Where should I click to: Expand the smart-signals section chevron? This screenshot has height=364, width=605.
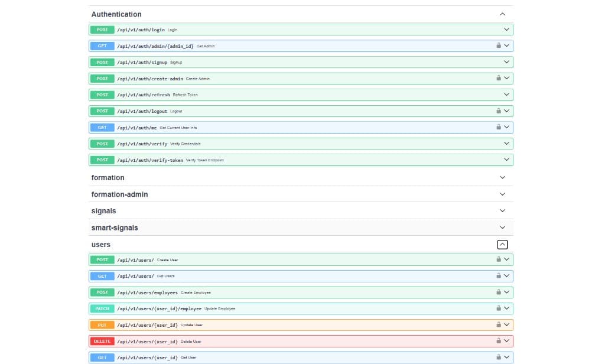pos(502,227)
